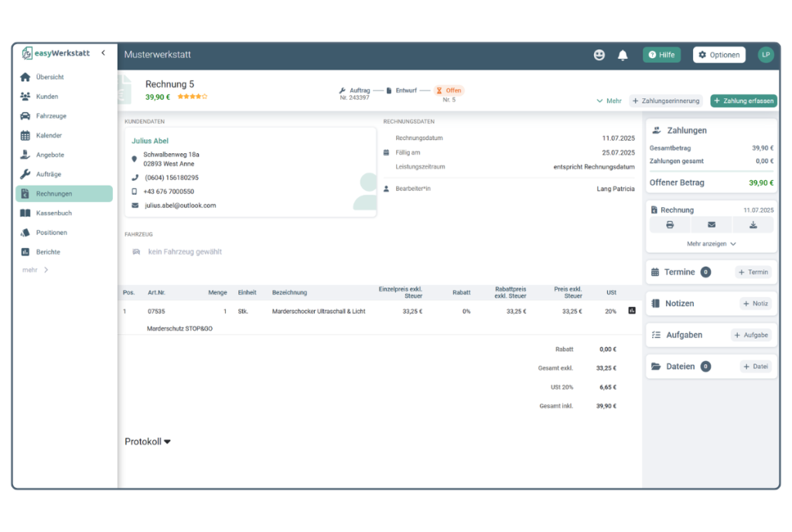Click the smiley feedback icon
Viewport: 792px width, 532px height.
(599, 55)
